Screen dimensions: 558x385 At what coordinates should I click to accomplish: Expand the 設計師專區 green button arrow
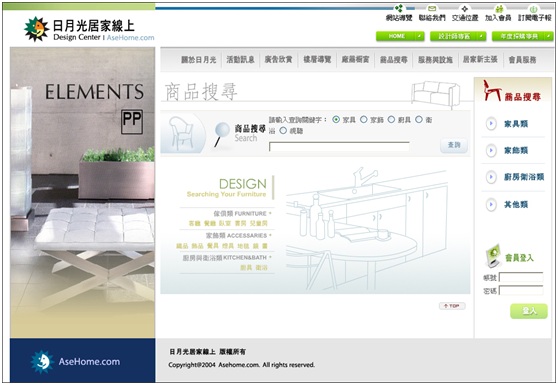[481, 36]
